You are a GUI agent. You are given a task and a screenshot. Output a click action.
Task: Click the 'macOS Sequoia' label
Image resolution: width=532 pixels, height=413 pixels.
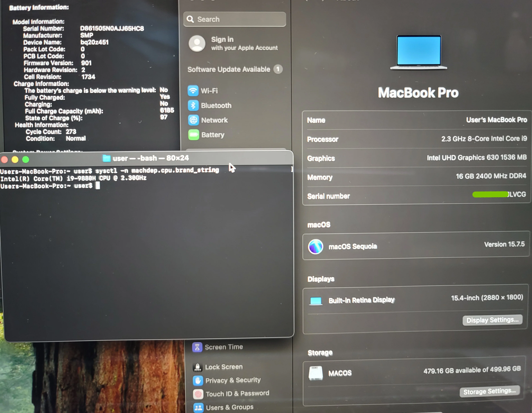point(353,246)
